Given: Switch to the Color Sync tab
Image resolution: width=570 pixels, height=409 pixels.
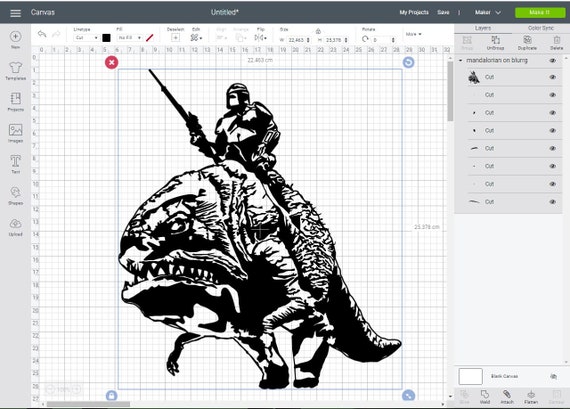Looking at the screenshot, I should pyautogui.click(x=541, y=28).
